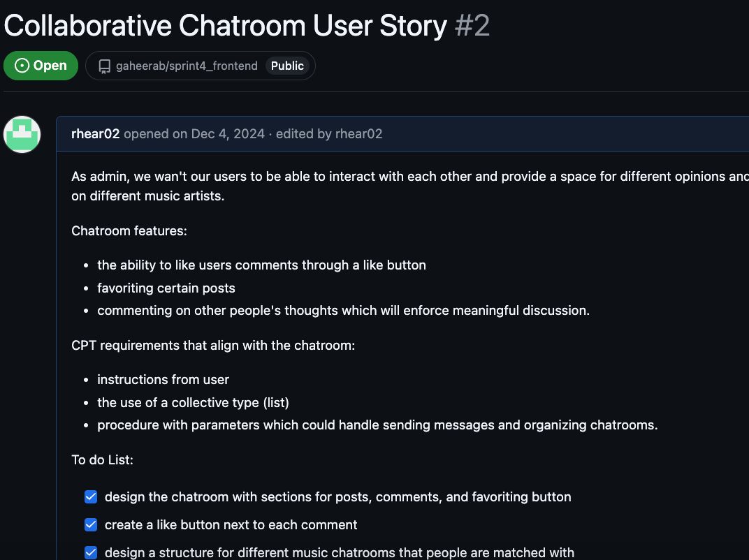This screenshot has height=560, width=749.
Task: Open the gaheerab/sprint4_frontend repository link
Action: tap(187, 66)
